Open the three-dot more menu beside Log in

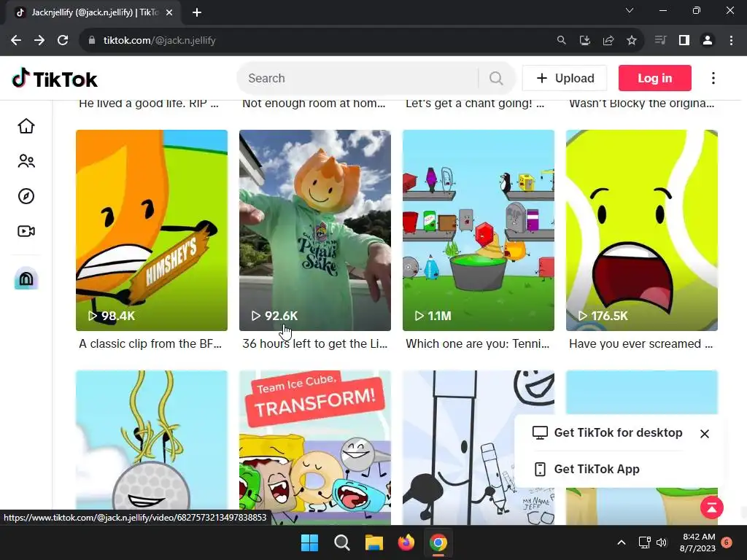[713, 78]
